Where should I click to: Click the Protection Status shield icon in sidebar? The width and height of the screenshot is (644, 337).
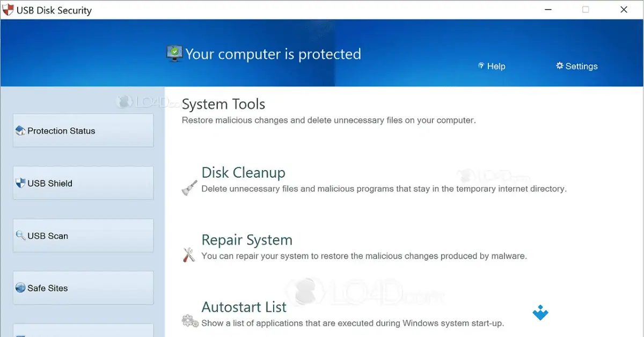(20, 130)
